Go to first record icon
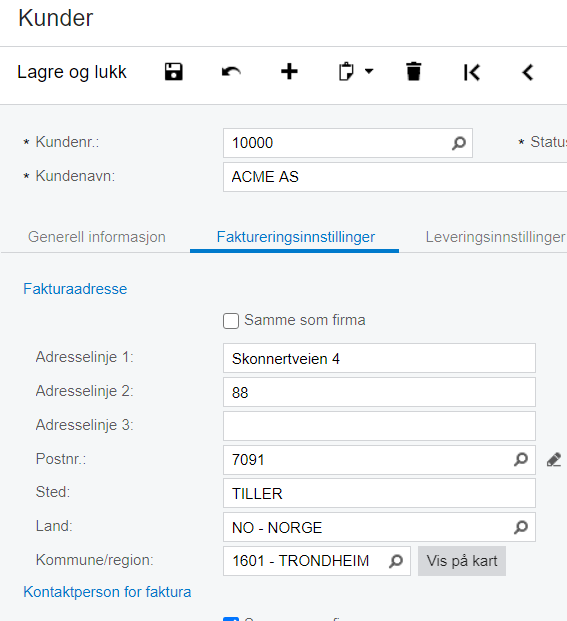Viewport: 567px width, 621px height. pyautogui.click(x=472, y=72)
